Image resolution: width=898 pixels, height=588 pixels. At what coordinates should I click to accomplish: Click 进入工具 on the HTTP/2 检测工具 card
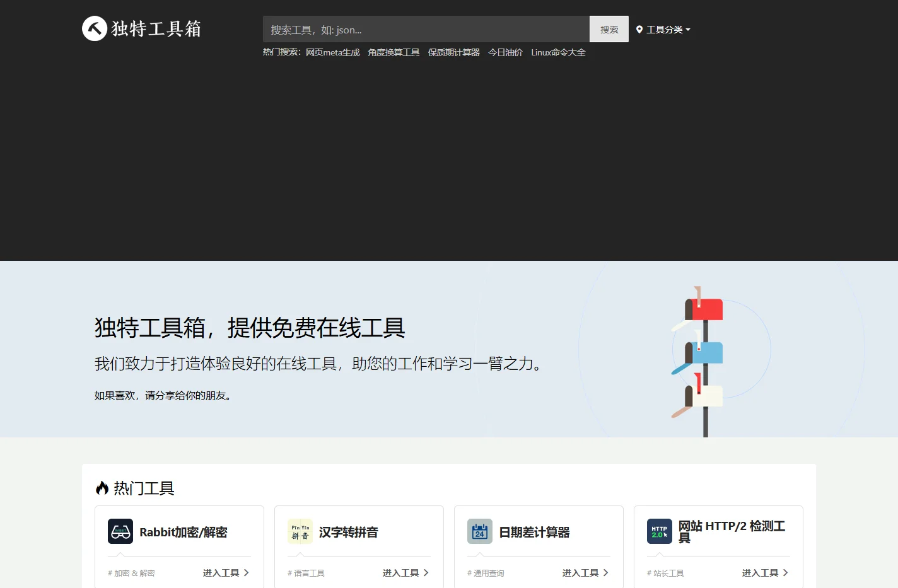pyautogui.click(x=765, y=573)
